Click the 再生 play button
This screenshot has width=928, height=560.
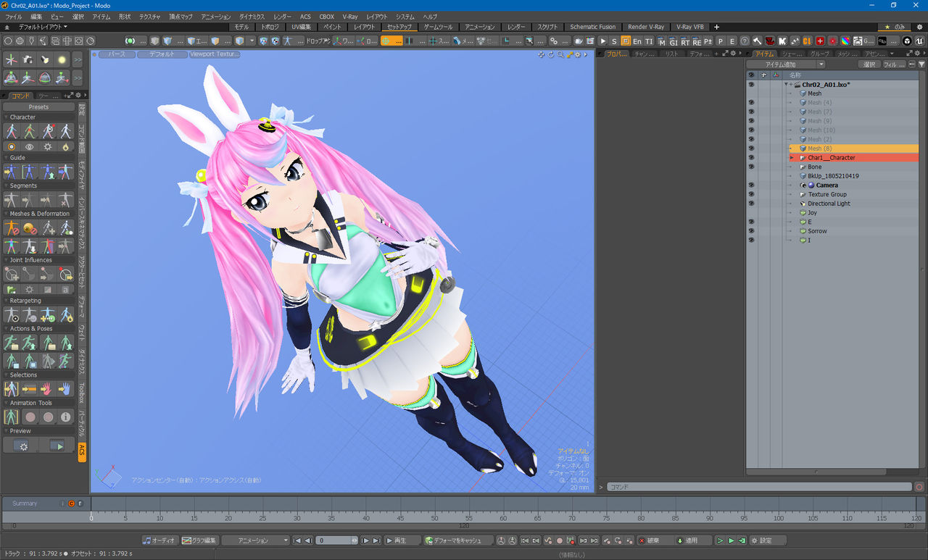[402, 540]
